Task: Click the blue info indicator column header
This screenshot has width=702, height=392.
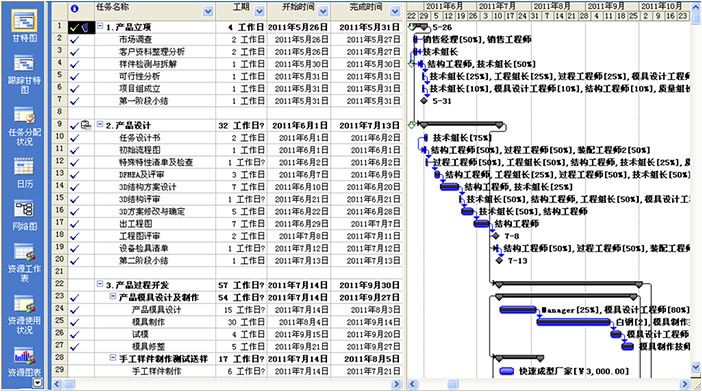Action: point(75,9)
